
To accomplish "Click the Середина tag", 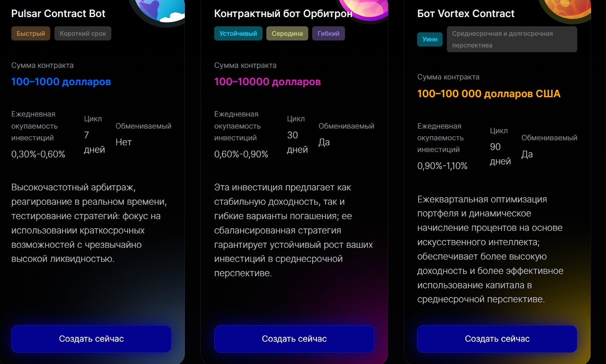I will pyautogui.click(x=287, y=34).
